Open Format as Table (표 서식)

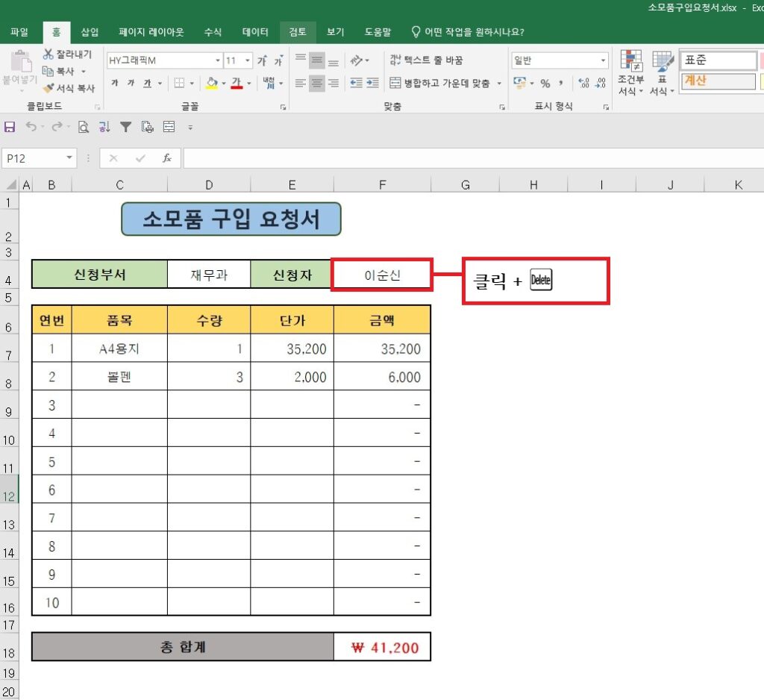click(663, 72)
